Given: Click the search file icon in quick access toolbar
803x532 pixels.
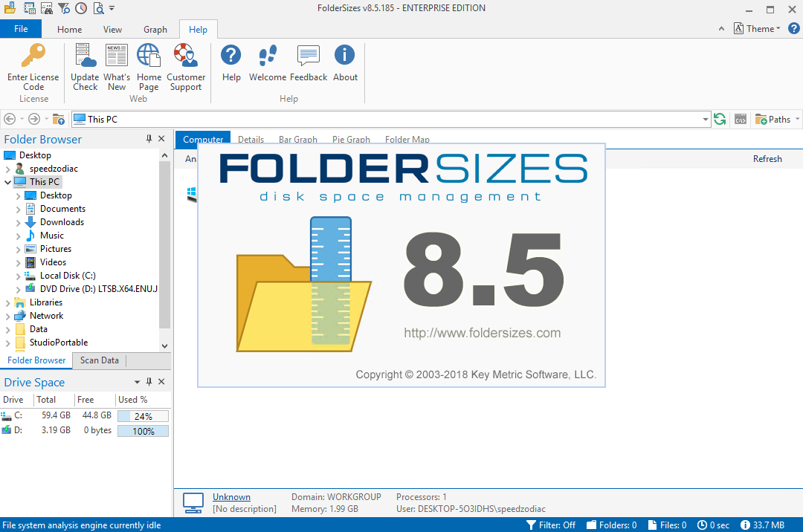Looking at the screenshot, I should [x=98, y=8].
